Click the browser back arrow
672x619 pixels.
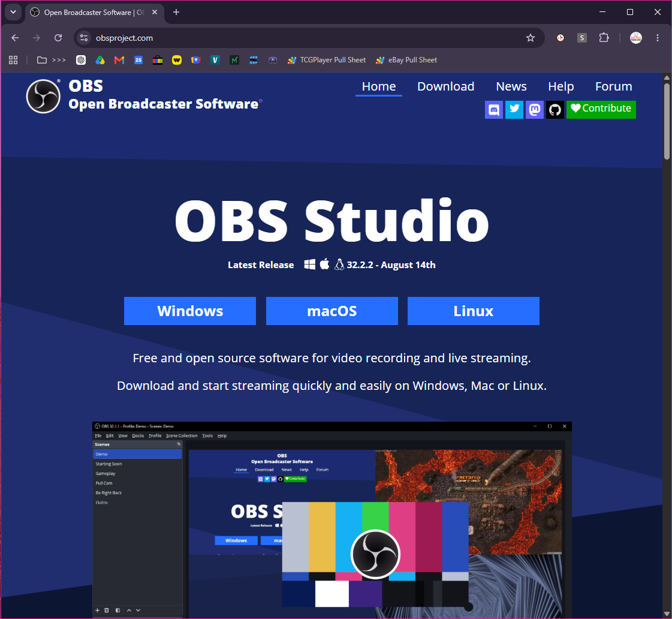(x=15, y=38)
